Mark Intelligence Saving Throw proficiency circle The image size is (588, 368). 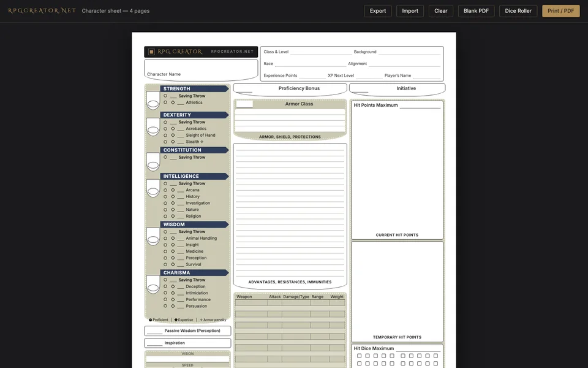coord(165,183)
